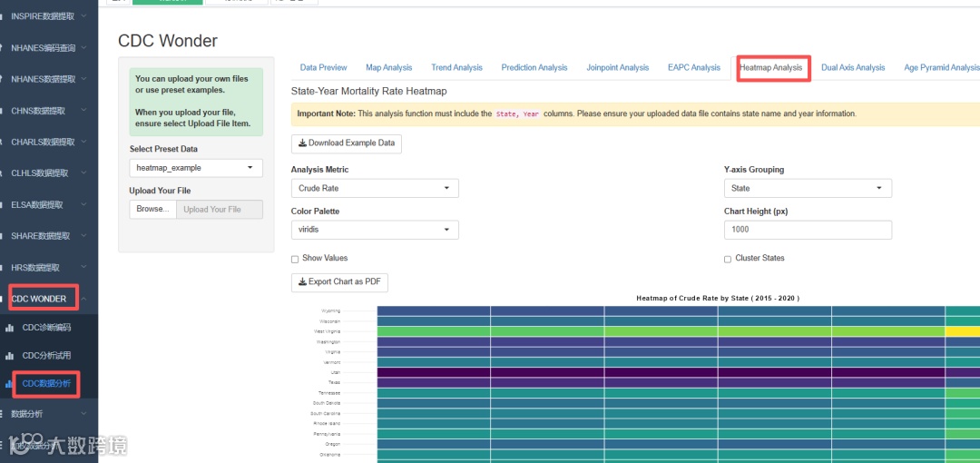Click the Texas axis label
Image resolution: width=980 pixels, height=463 pixels.
(x=334, y=382)
